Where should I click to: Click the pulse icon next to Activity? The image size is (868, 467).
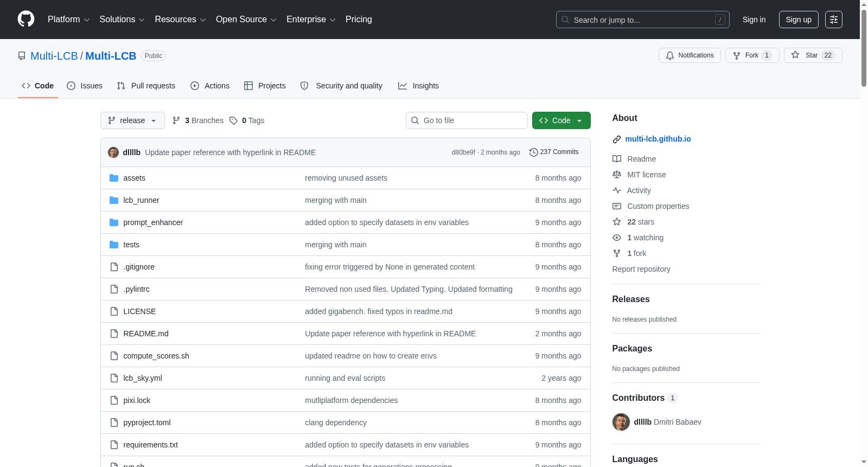[x=617, y=190]
